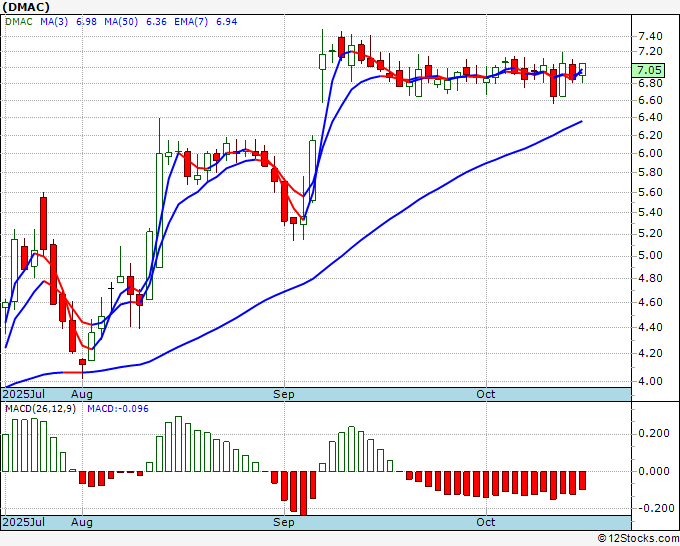Image resolution: width=680 pixels, height=546 pixels.
Task: Click 2025Jul on the price chart time axis
Action: pyautogui.click(x=23, y=394)
